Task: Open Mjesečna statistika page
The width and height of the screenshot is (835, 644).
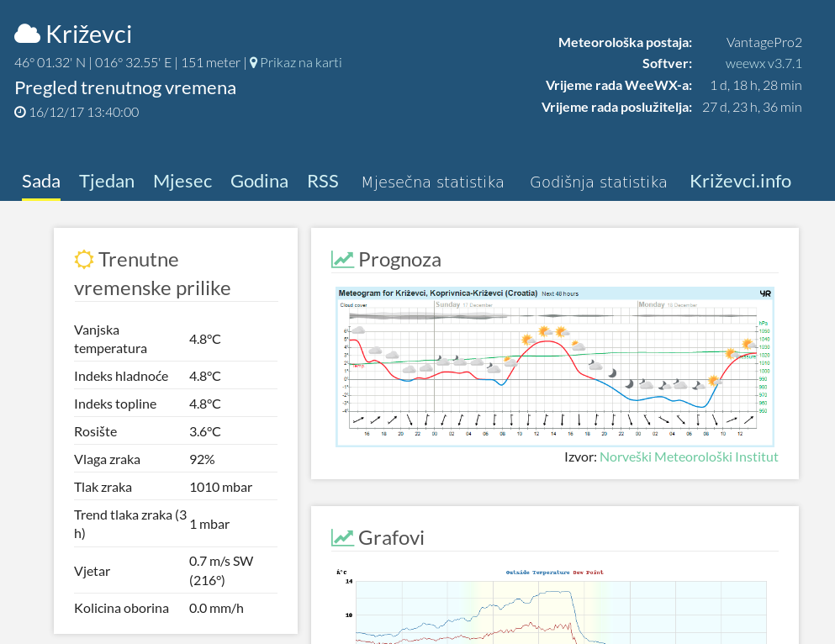Action: tap(433, 182)
